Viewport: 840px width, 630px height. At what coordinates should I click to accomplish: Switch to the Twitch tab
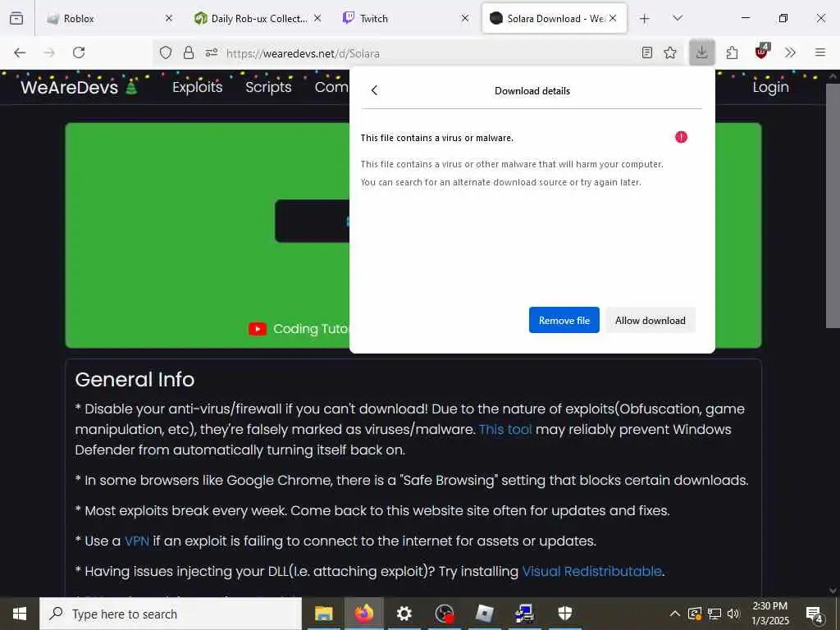(x=405, y=19)
